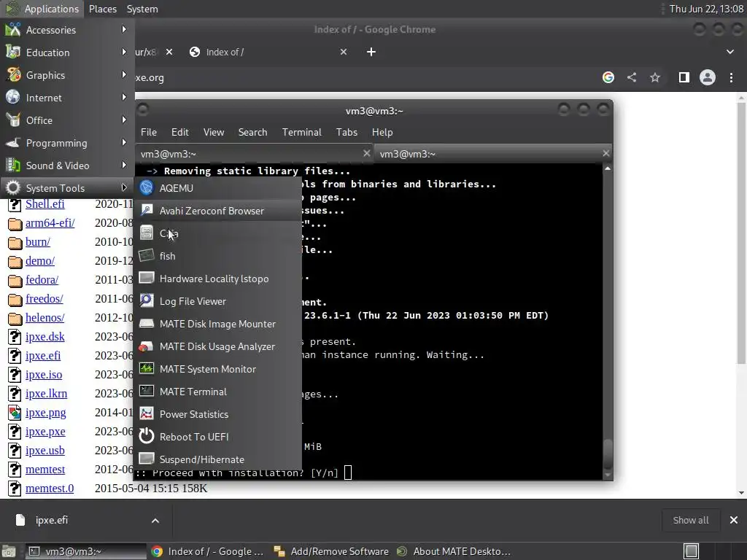Open Log File Viewer

coord(217,301)
